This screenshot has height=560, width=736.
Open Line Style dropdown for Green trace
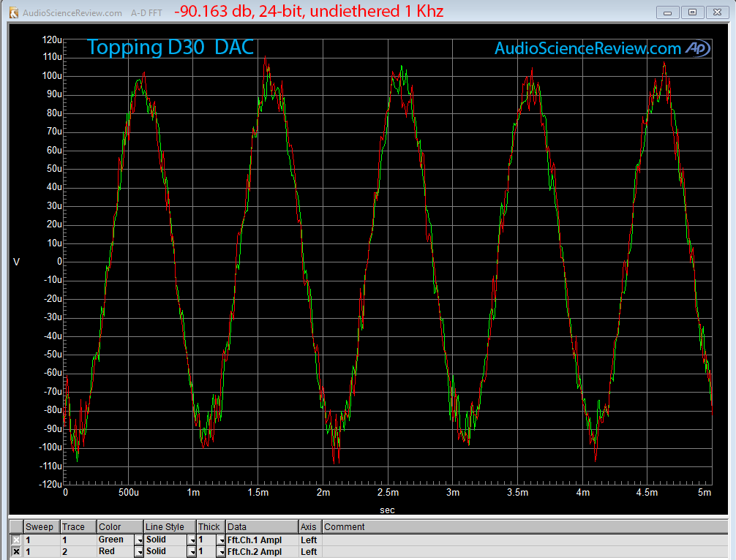(192, 540)
